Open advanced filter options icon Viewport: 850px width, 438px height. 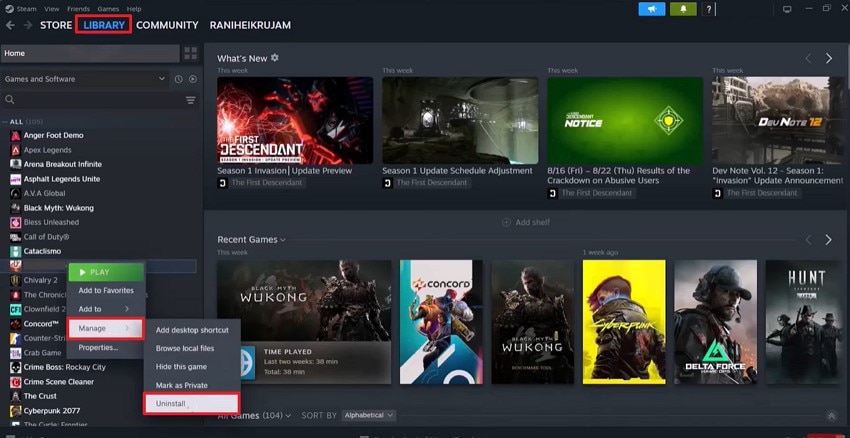pos(190,100)
